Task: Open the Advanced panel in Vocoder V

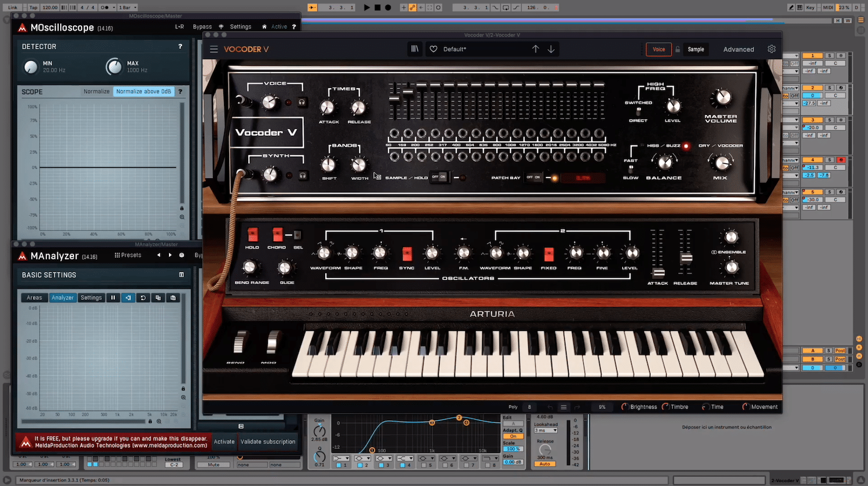Action: (738, 49)
